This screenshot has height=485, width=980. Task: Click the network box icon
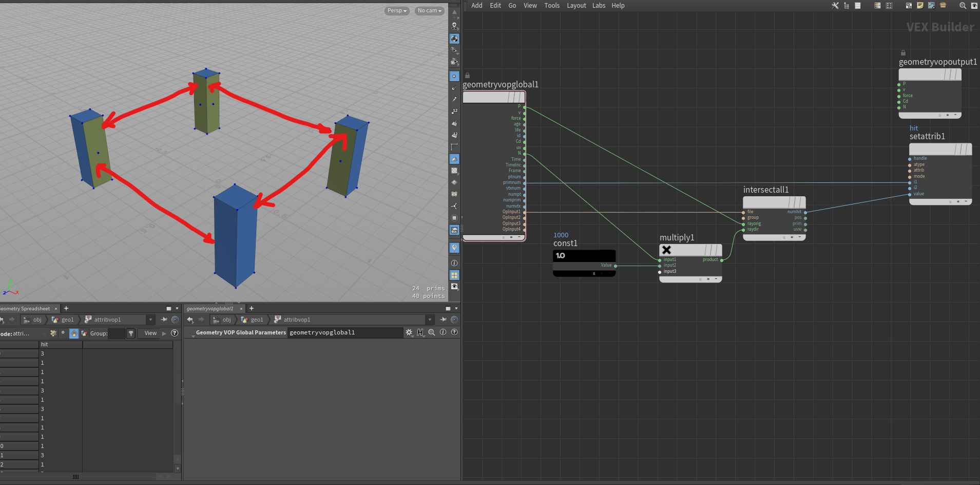pyautogui.click(x=909, y=6)
